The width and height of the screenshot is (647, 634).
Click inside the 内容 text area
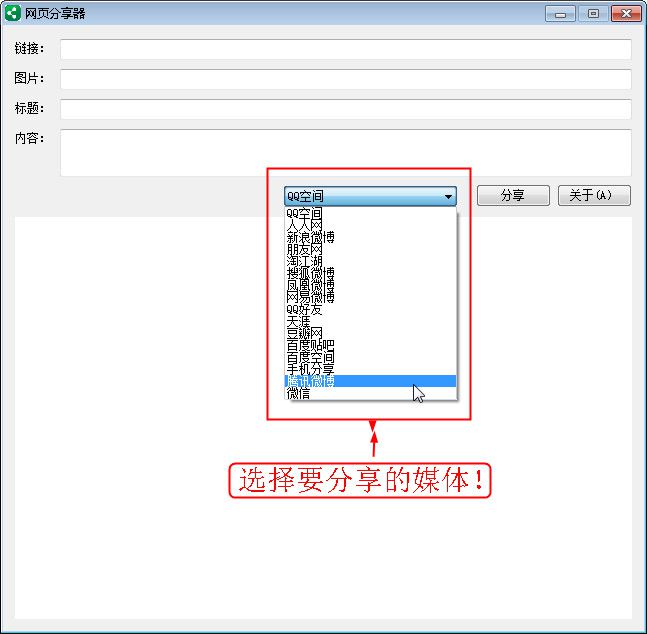[346, 152]
